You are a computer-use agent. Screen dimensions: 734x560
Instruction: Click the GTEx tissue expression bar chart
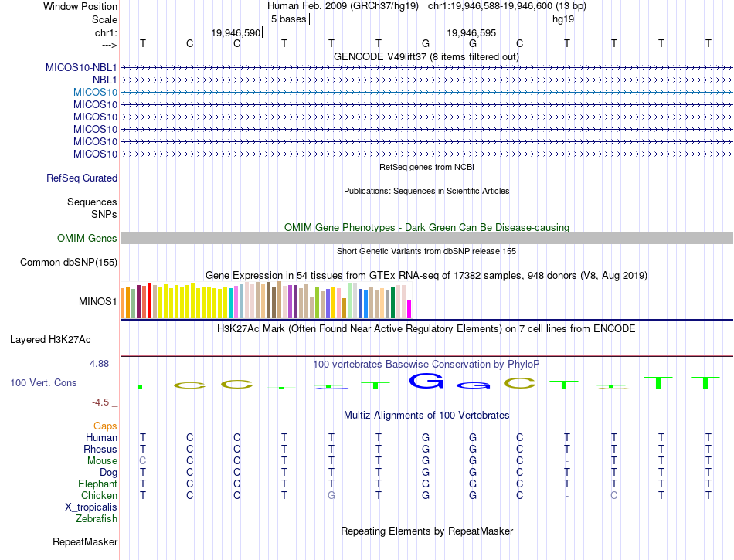coord(266,300)
